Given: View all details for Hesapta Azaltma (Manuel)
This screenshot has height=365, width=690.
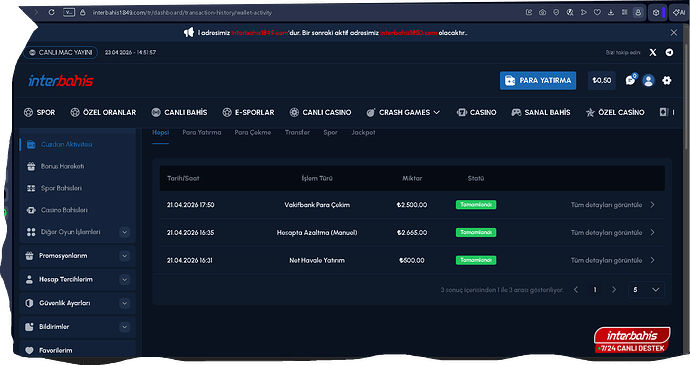Looking at the screenshot, I should pyautogui.click(x=613, y=232).
